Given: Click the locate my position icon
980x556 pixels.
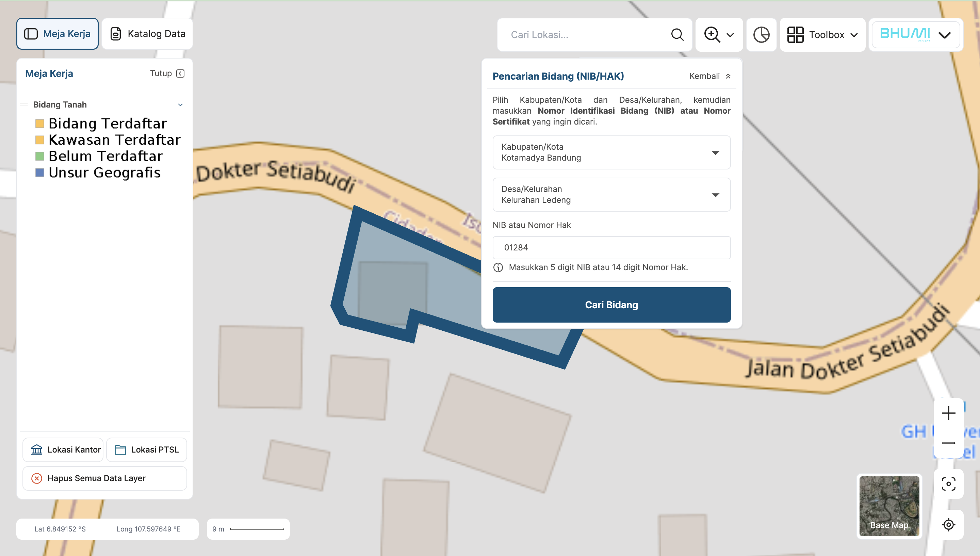Looking at the screenshot, I should [x=948, y=525].
